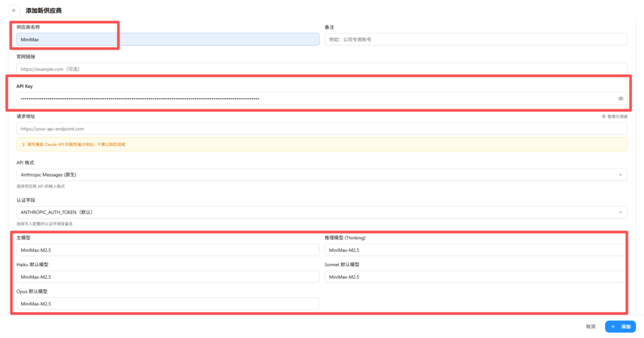The image size is (644, 338).
Task: Click the yellow Claude API hint banner
Action: [x=321, y=144]
